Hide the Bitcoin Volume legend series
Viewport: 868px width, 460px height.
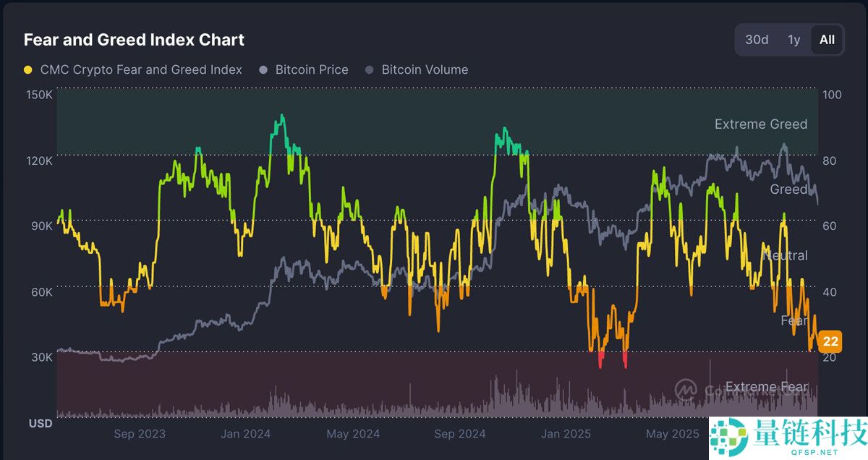click(425, 70)
